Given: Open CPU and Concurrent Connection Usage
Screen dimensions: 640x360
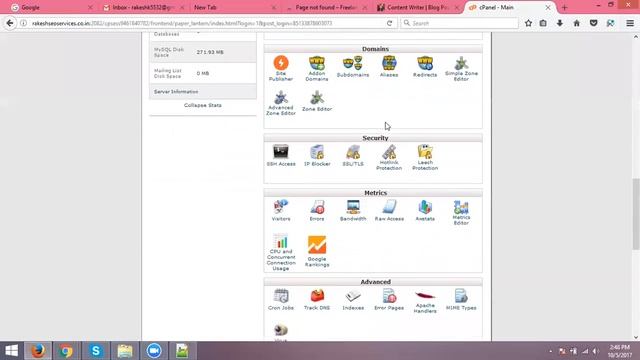Looking at the screenshot, I should coord(281,252).
